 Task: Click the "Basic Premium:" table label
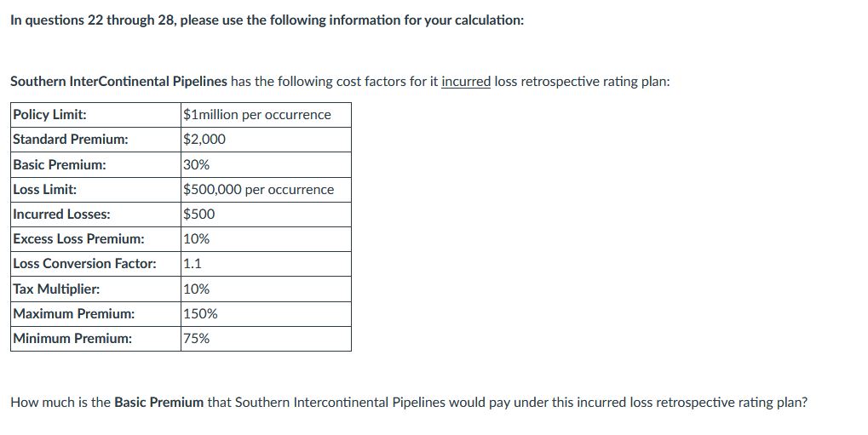(x=60, y=164)
